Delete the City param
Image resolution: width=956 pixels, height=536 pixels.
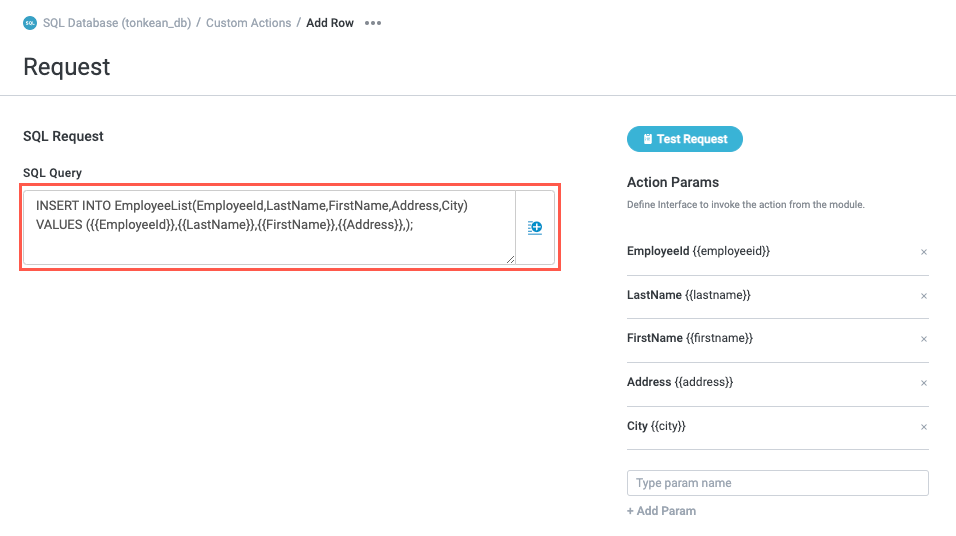(924, 427)
